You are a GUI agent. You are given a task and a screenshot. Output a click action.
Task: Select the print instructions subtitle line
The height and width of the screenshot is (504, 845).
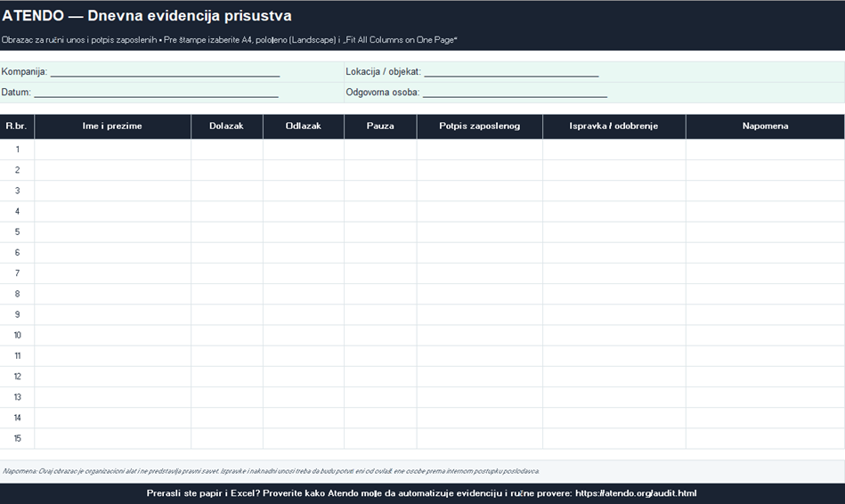click(229, 40)
